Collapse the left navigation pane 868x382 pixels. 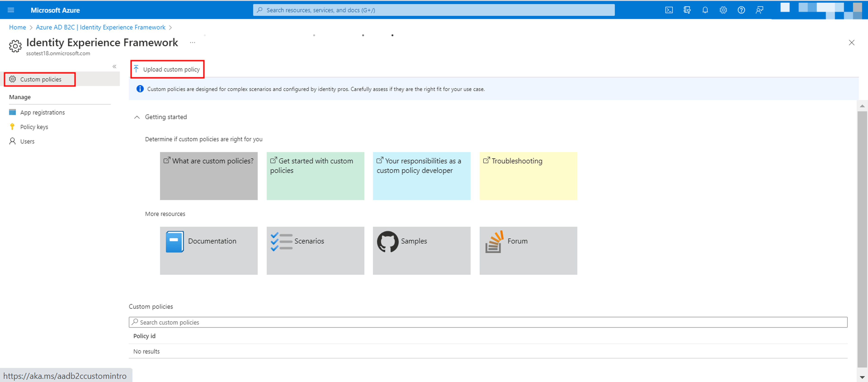(x=115, y=67)
